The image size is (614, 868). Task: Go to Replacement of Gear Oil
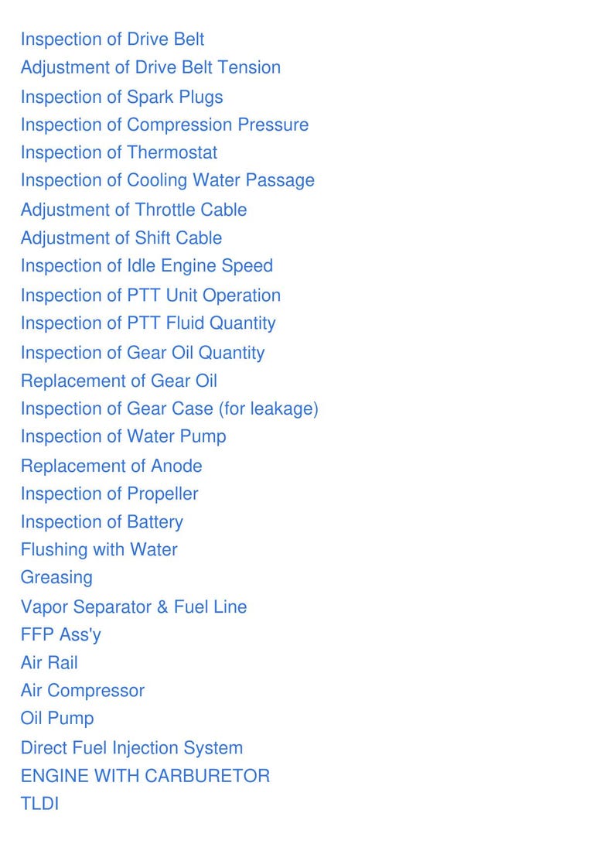[119, 381]
